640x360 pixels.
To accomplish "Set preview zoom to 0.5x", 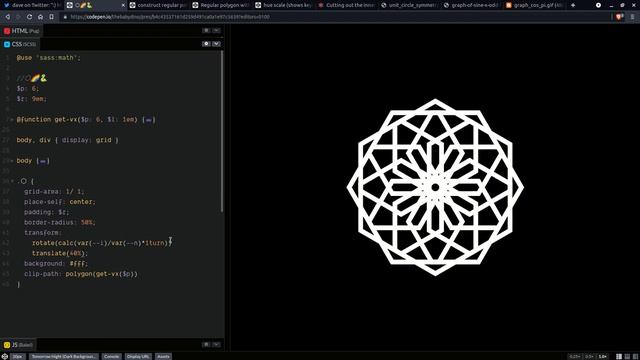I will coord(589,356).
